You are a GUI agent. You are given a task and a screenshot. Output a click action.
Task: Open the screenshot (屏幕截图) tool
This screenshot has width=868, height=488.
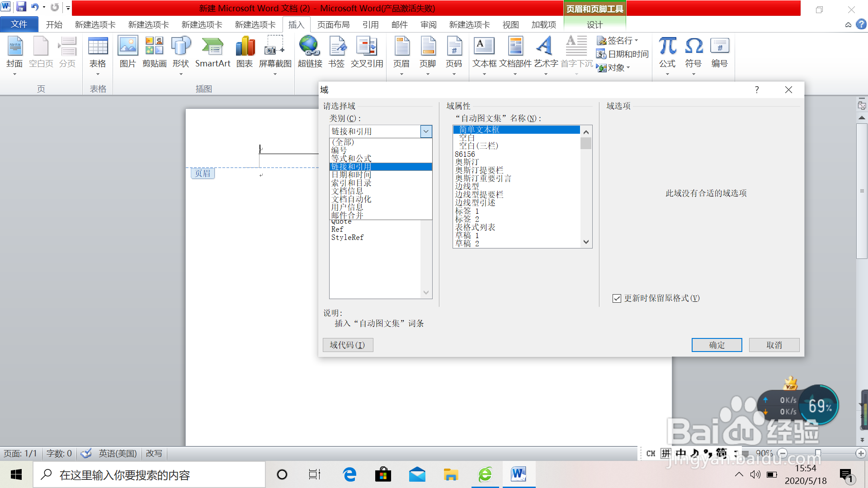point(275,55)
